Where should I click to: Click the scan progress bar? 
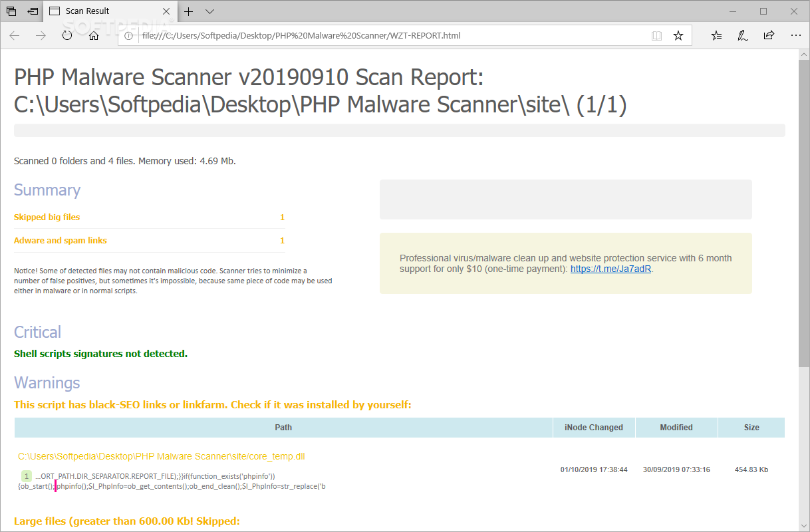[400, 130]
